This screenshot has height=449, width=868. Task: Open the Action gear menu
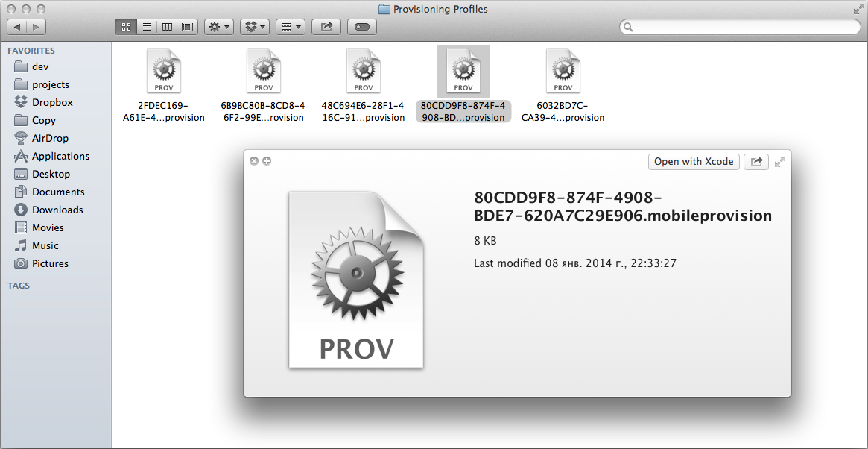point(219,27)
